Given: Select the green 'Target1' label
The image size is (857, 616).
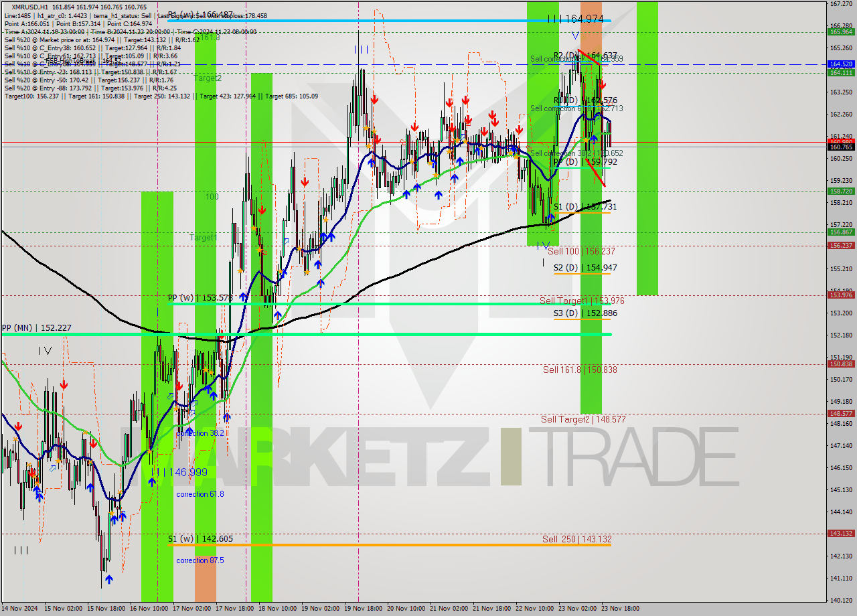Looking at the screenshot, I should (x=203, y=237).
